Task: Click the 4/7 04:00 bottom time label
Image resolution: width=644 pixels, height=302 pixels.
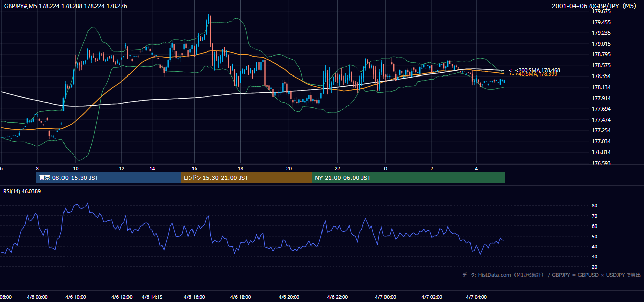Action: 476,297
